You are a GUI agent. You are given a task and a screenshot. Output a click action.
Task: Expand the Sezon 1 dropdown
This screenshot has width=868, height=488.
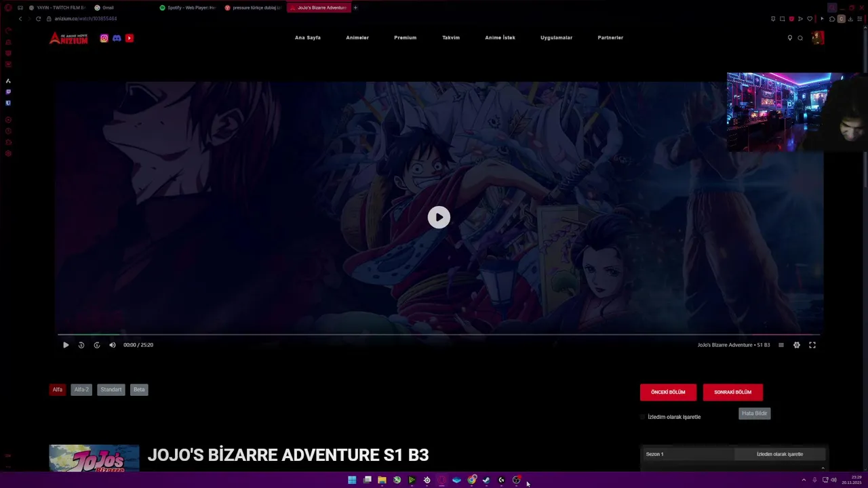pos(688,454)
